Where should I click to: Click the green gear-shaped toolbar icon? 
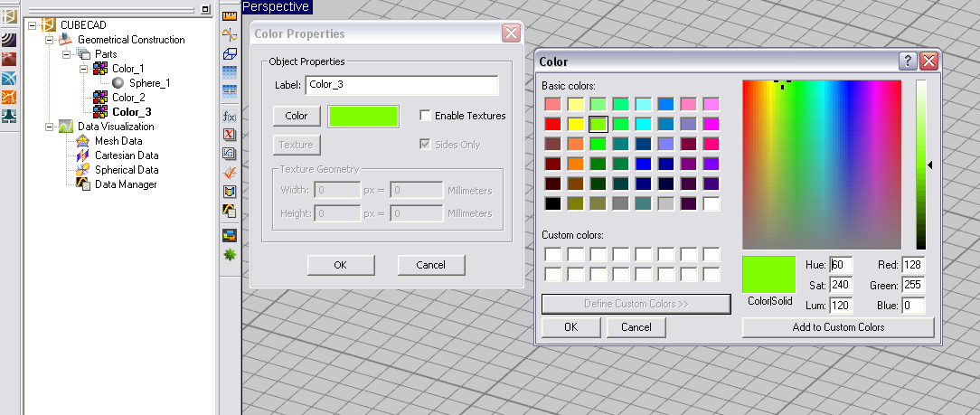[230, 255]
